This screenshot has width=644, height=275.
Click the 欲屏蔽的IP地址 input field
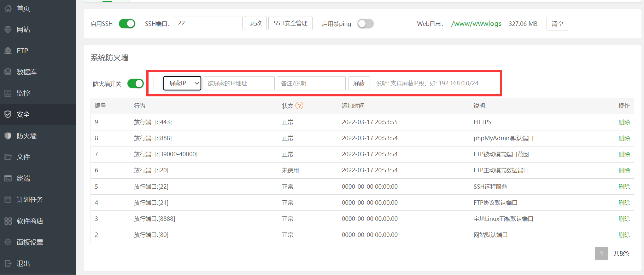tap(239, 83)
